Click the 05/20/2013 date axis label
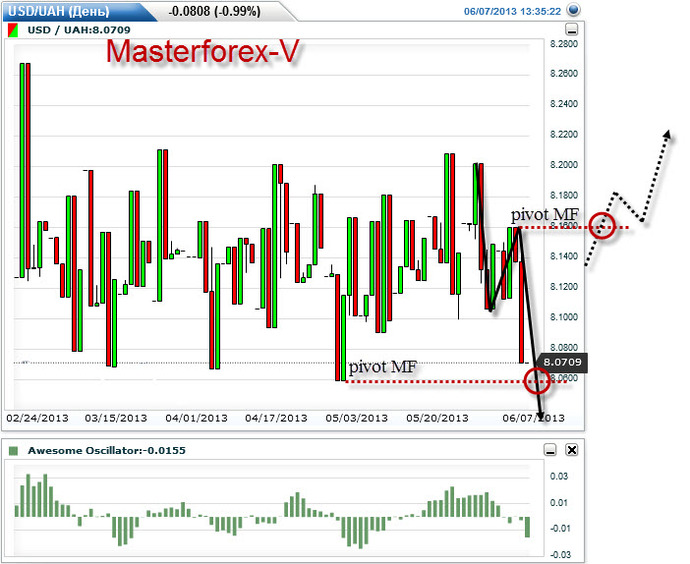 pyautogui.click(x=437, y=418)
